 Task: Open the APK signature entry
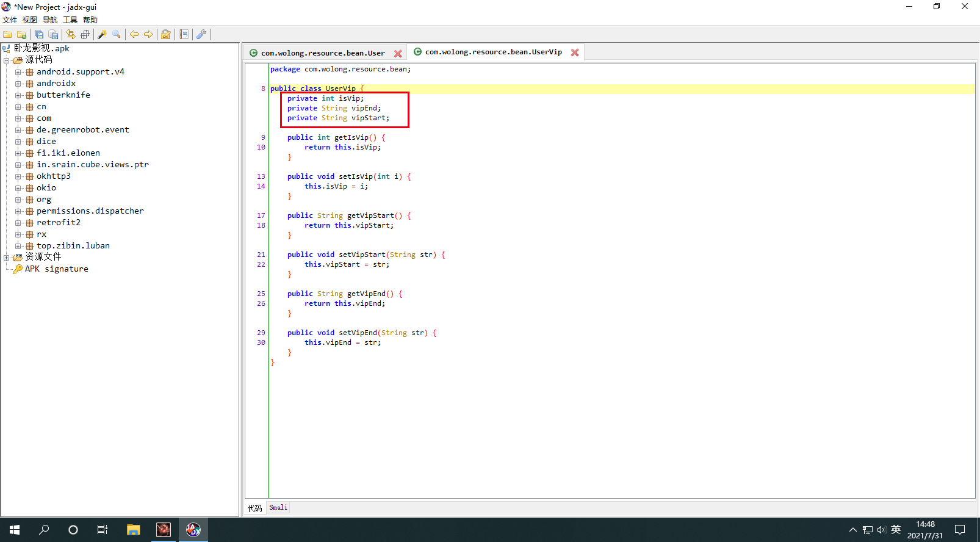pos(56,269)
